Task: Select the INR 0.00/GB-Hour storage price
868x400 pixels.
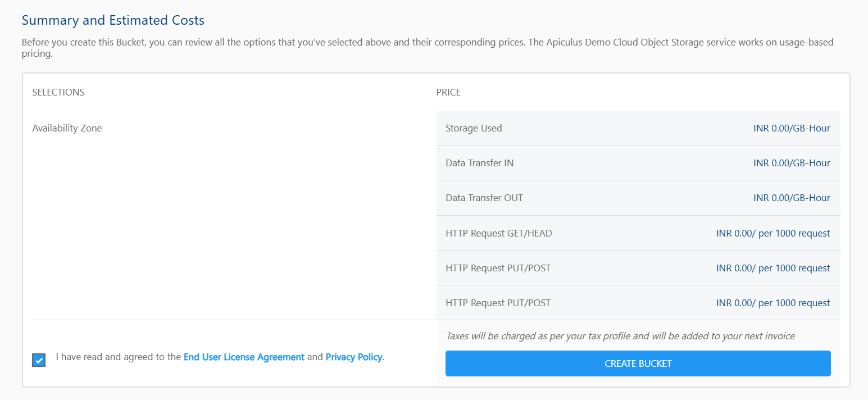Action: click(x=792, y=128)
